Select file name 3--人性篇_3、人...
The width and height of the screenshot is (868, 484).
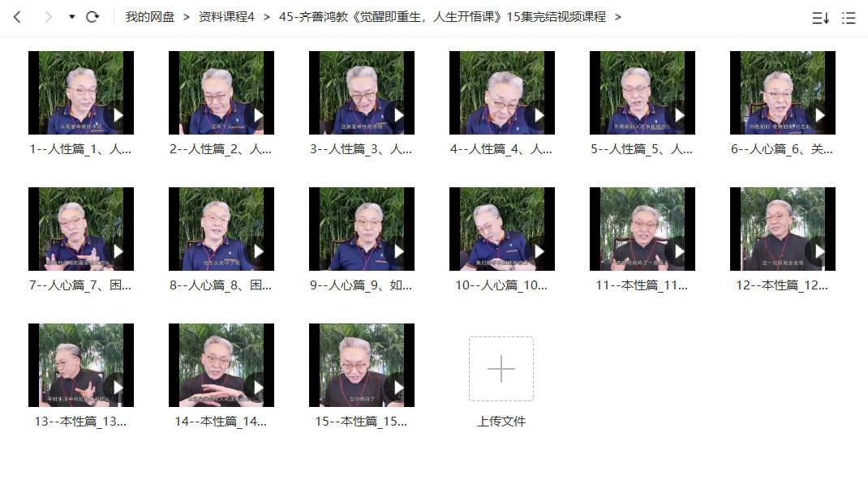[361, 149]
